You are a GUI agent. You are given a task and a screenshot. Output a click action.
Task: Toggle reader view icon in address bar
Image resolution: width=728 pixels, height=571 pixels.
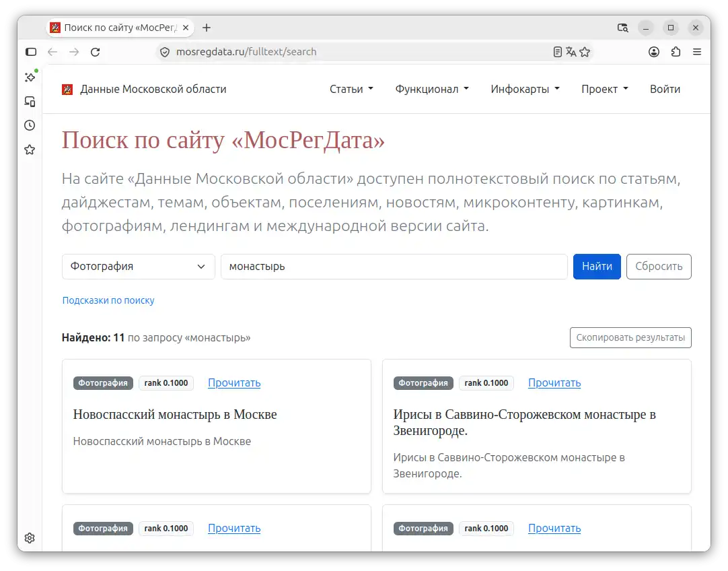pyautogui.click(x=558, y=52)
